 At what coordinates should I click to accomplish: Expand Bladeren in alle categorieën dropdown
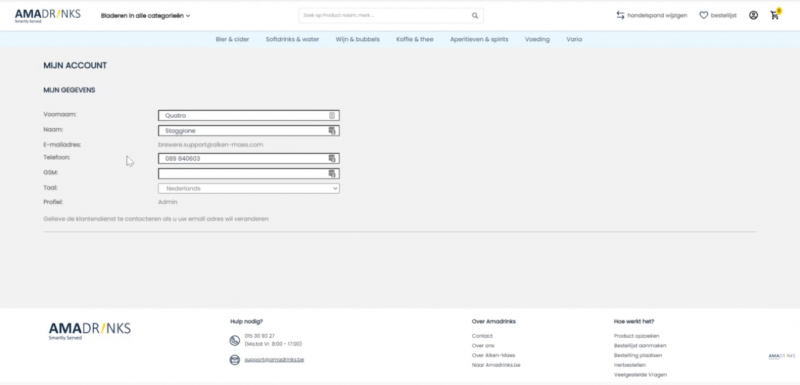(x=145, y=16)
